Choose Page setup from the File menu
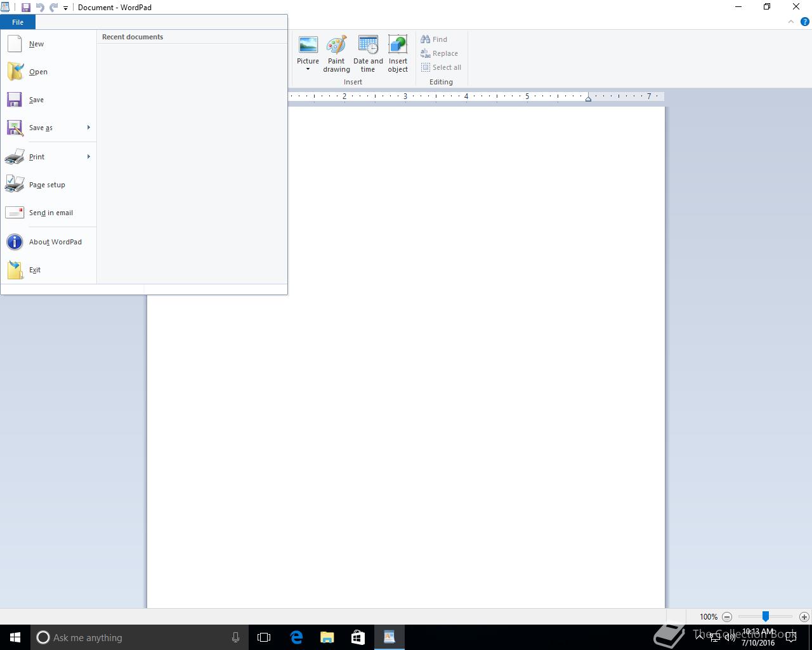 click(x=47, y=185)
